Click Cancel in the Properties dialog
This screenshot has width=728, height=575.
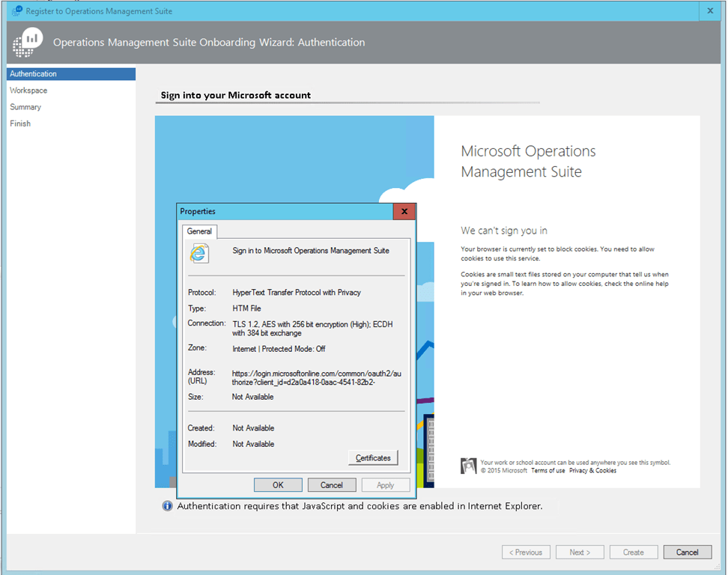(332, 485)
